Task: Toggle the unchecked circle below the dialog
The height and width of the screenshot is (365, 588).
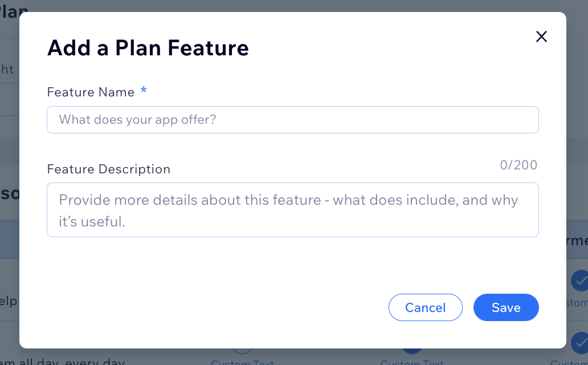Action: coord(242,351)
